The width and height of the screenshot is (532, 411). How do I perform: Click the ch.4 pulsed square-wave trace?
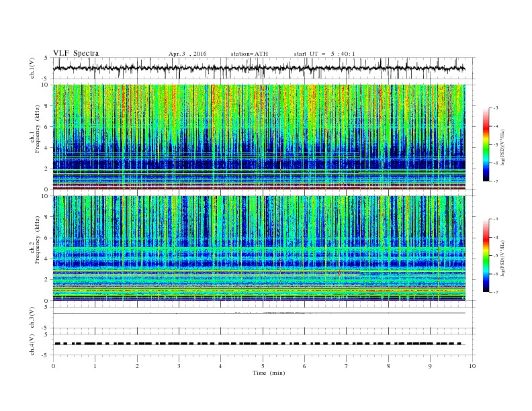(x=259, y=344)
